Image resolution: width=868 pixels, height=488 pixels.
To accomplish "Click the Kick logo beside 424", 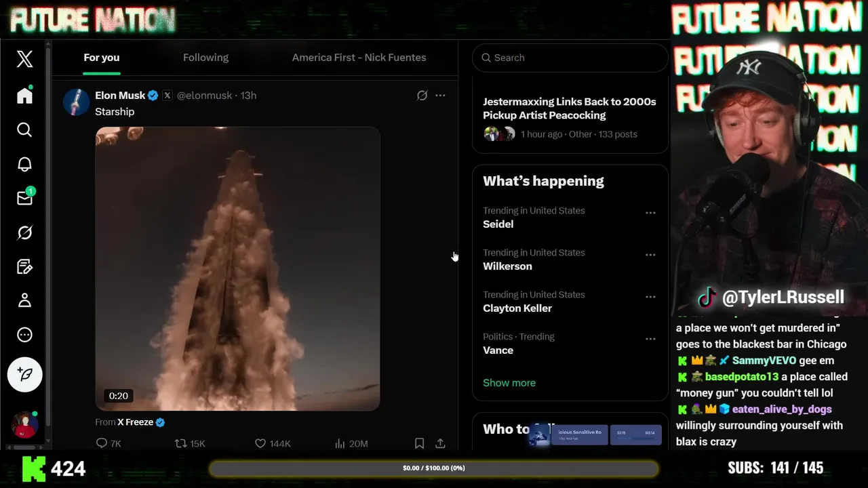I will click(34, 468).
